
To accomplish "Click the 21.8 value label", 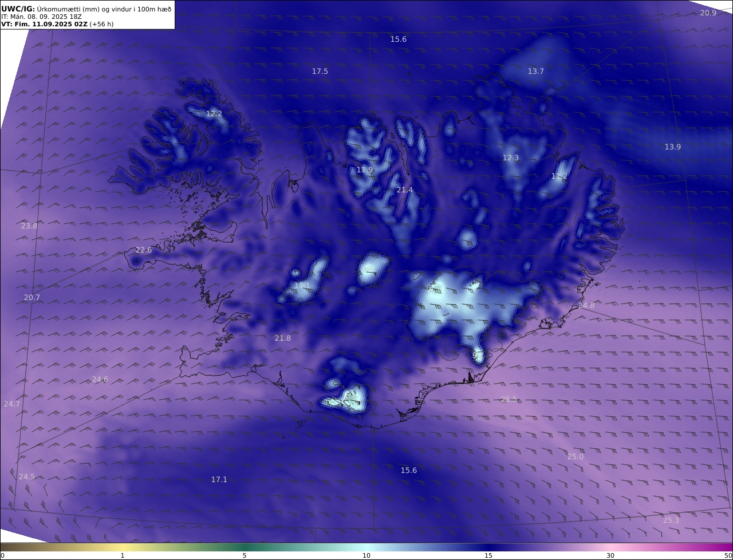I will point(283,338).
